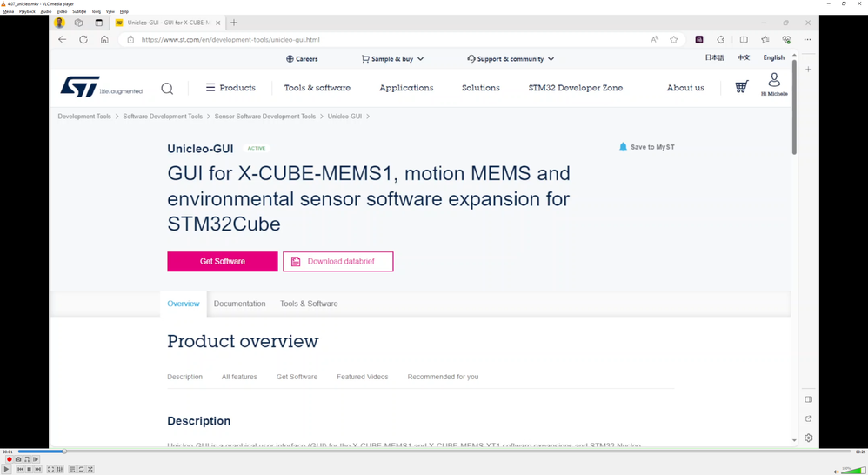
Task: Click the VLC record button
Action: 10,459
